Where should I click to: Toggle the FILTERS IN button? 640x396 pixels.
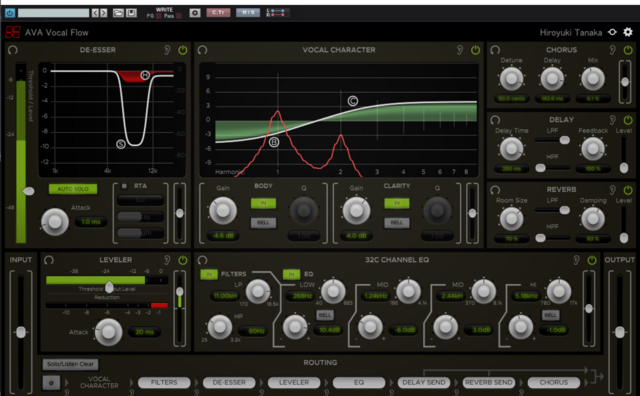[x=209, y=274]
